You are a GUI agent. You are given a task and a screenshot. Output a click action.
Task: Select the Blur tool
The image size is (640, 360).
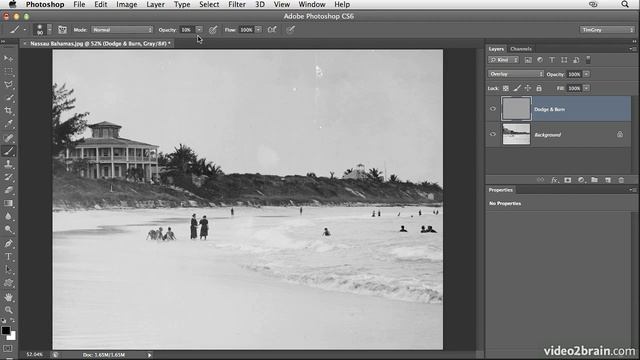tap(8, 217)
